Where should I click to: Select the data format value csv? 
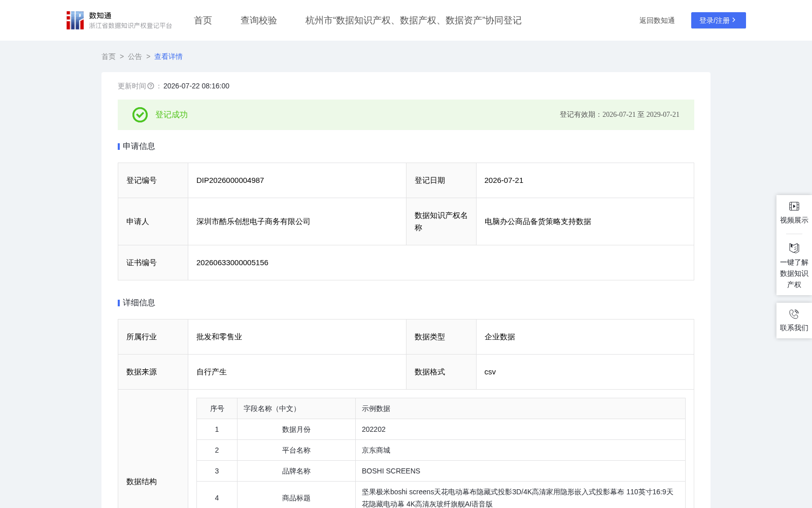[490, 372]
